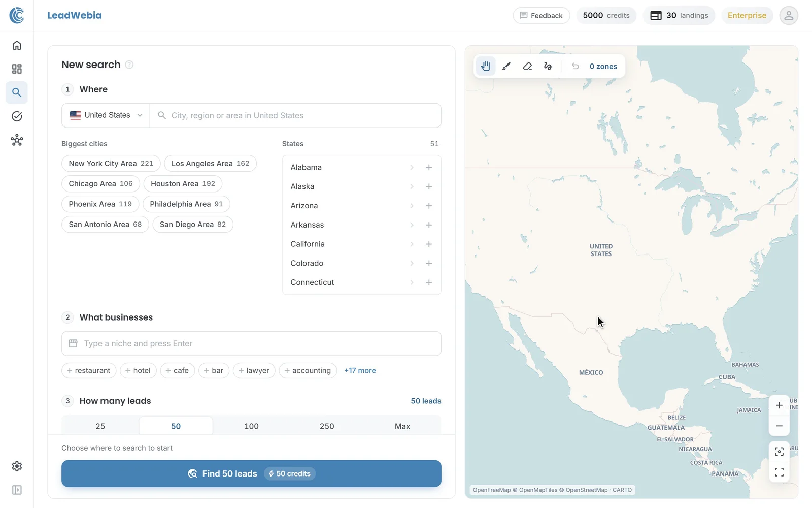Viewport: 812px width, 508px height.
Task: Zoom in on the map
Action: 779,405
